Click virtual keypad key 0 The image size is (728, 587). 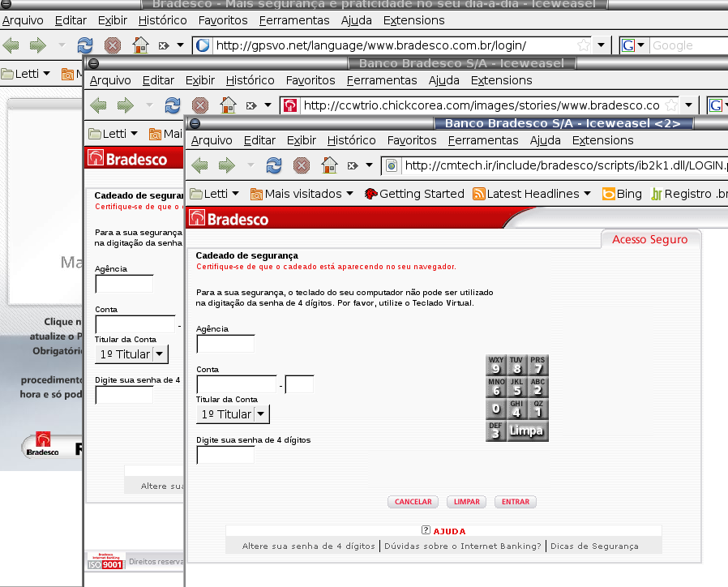(496, 409)
